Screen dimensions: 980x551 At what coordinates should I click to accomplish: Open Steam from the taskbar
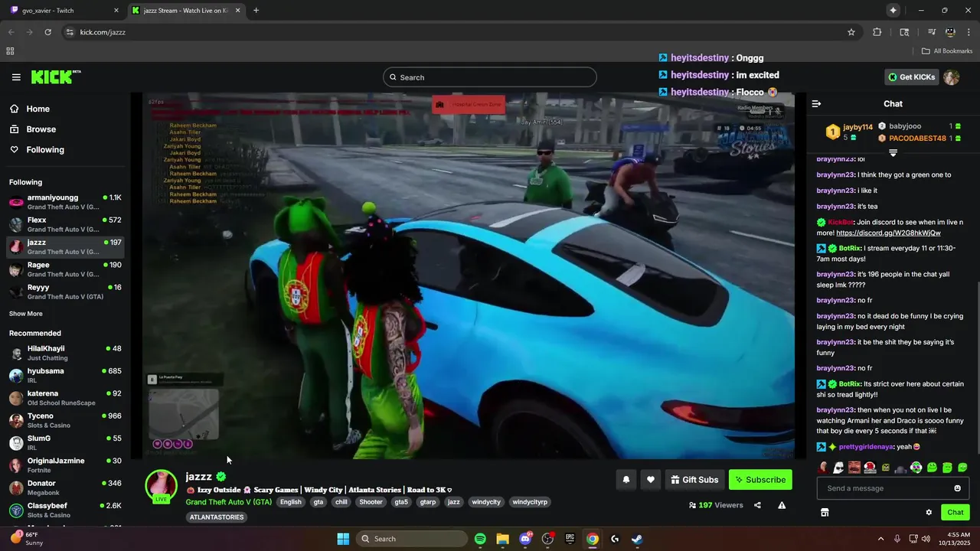(x=637, y=539)
